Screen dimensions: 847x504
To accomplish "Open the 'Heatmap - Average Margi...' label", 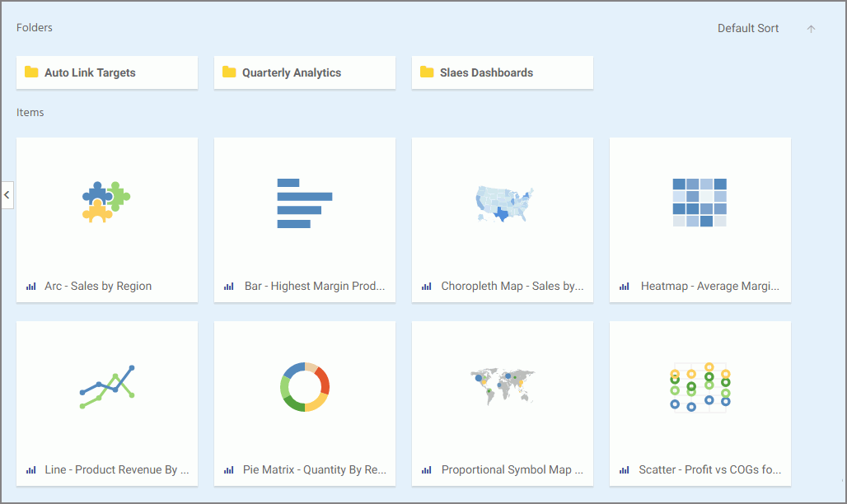I will (709, 286).
